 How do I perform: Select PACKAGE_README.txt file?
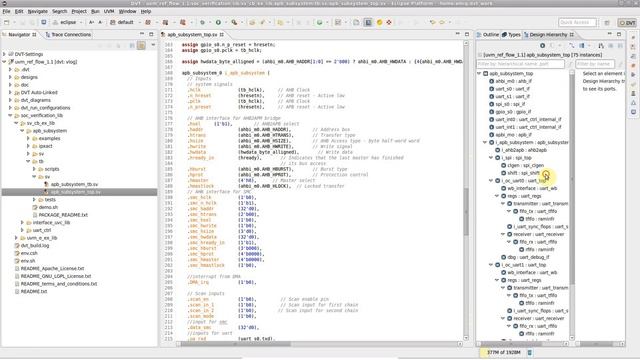pyautogui.click(x=63, y=215)
